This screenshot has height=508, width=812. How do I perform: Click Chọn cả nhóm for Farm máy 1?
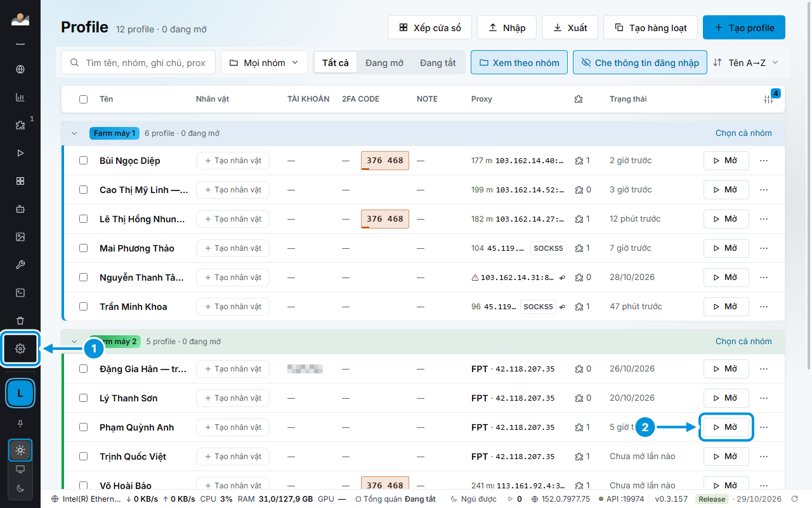tap(743, 133)
